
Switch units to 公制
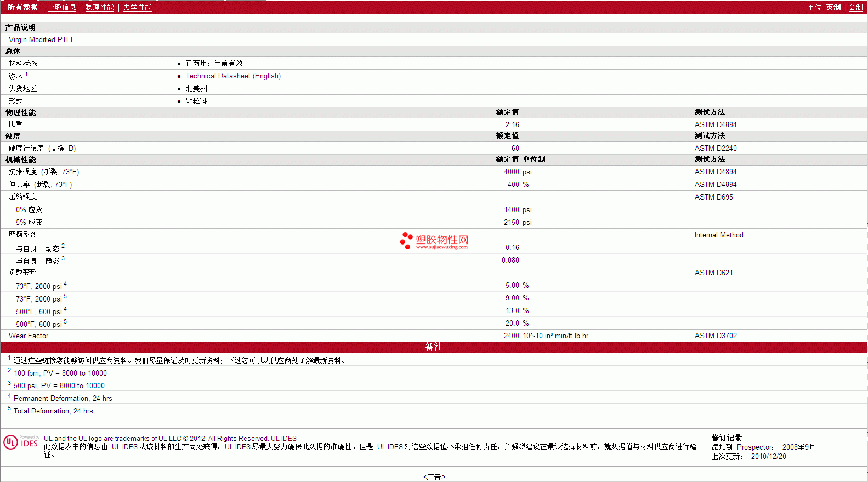(x=856, y=7)
